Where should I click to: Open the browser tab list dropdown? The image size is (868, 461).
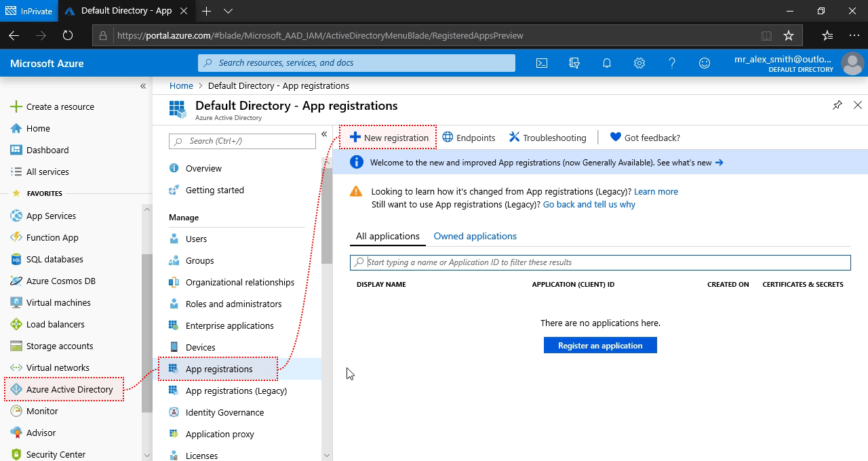point(228,11)
